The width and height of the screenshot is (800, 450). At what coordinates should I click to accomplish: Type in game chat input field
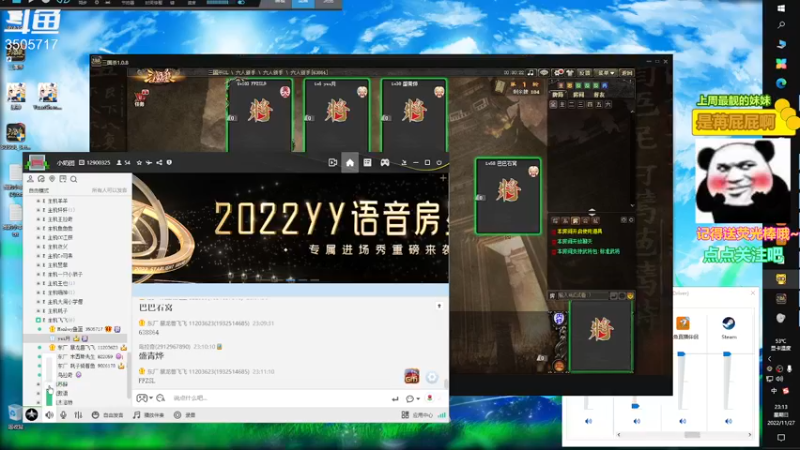[x=583, y=295]
